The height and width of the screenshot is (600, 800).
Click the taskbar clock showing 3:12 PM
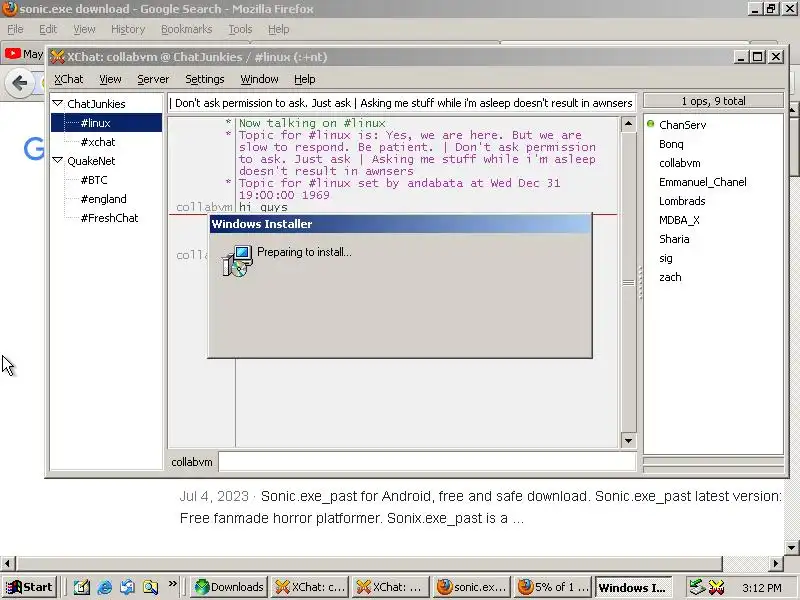click(x=761, y=588)
